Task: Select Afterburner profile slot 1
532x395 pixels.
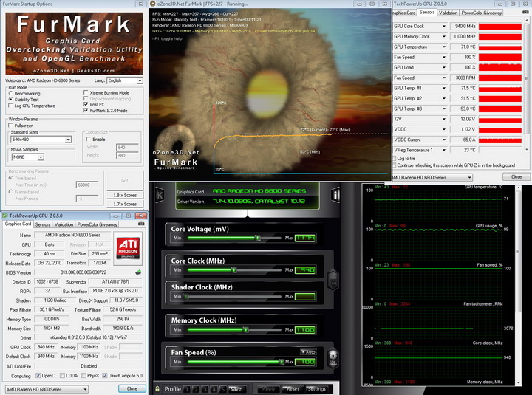Action: 187,389
